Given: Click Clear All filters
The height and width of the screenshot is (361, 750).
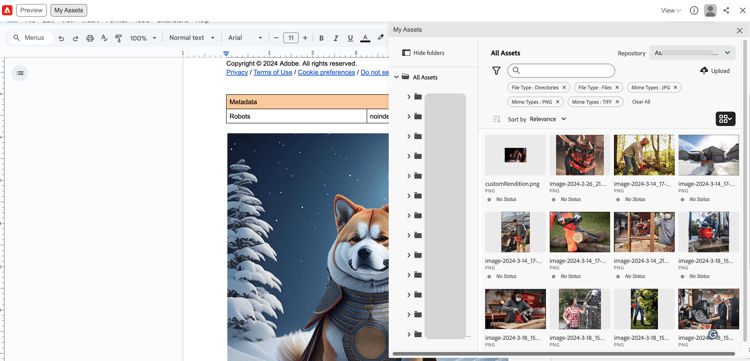Looking at the screenshot, I should click(640, 102).
